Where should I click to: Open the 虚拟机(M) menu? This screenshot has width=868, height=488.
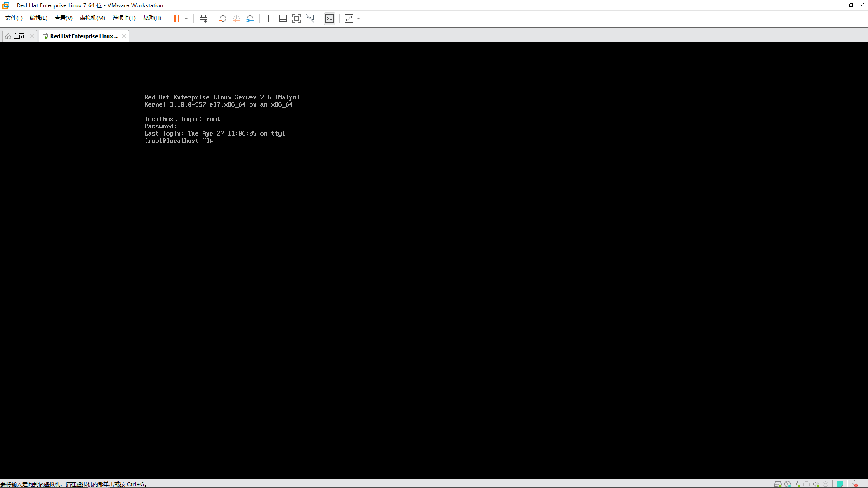click(92, 19)
